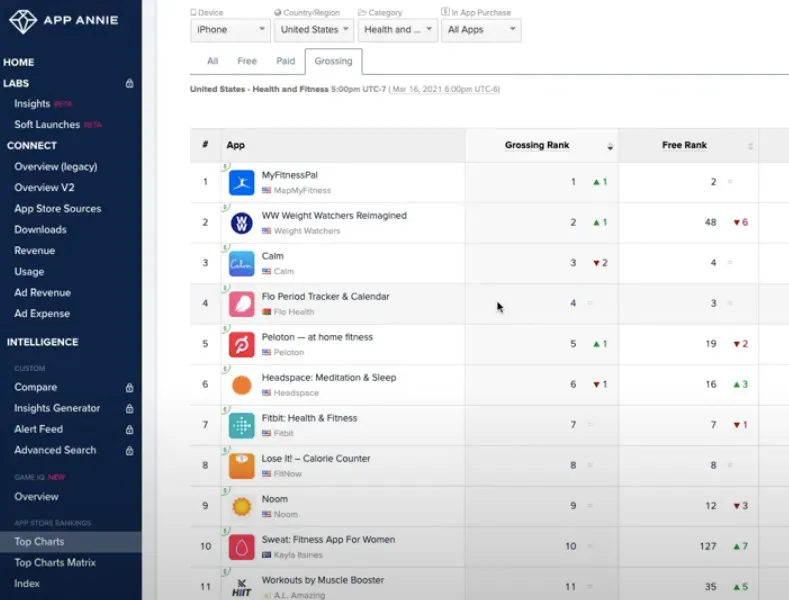Open the Fitbit app icon

point(242,426)
